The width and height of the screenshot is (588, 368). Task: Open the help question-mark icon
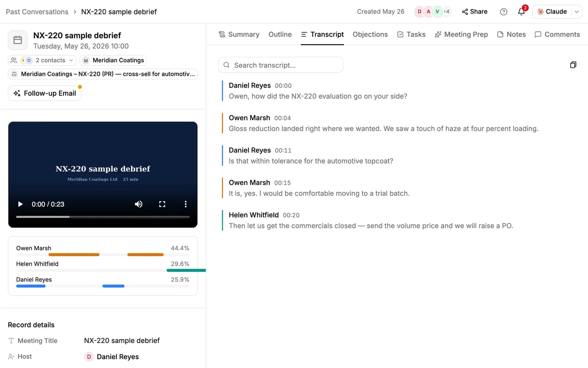pos(503,12)
